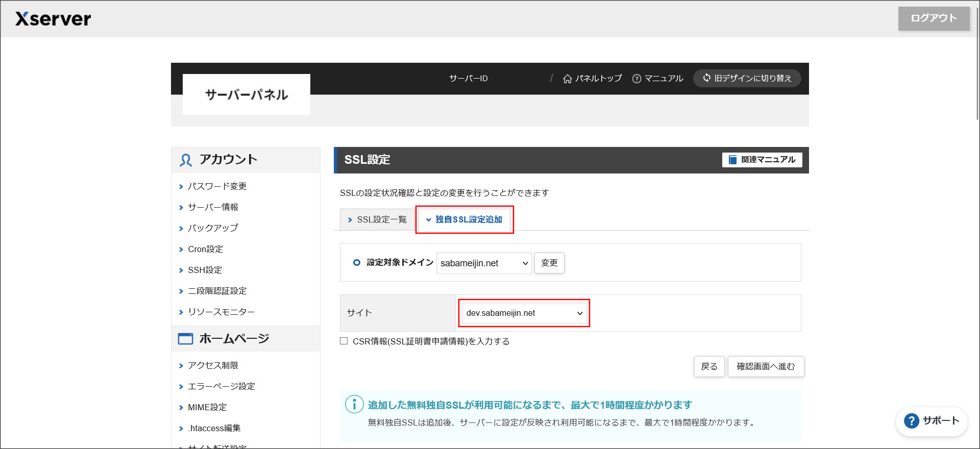Image resolution: width=980 pixels, height=449 pixels.
Task: Open the Cron設定 sidebar link
Action: pyautogui.click(x=205, y=249)
